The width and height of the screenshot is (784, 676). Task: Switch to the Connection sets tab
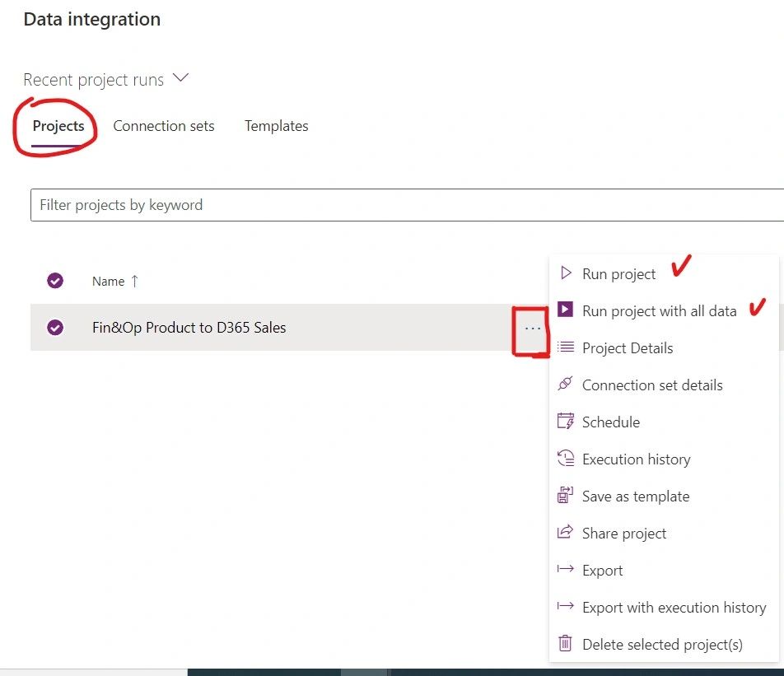pos(164,126)
